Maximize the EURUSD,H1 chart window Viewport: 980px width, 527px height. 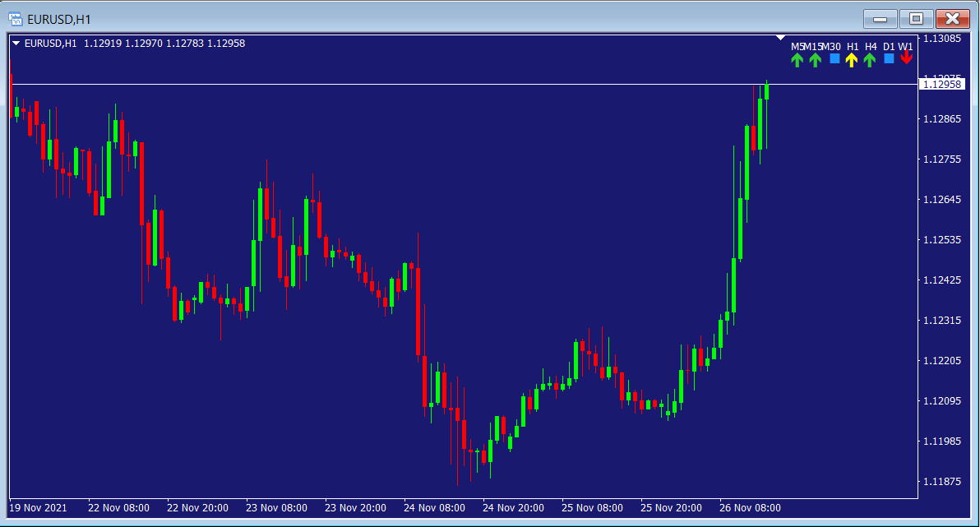tap(917, 18)
